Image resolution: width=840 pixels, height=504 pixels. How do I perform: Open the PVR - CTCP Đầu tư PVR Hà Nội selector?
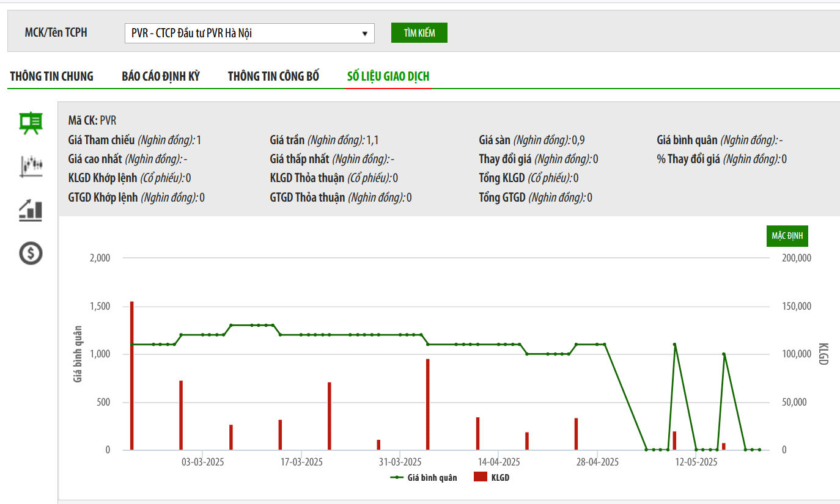tap(249, 34)
